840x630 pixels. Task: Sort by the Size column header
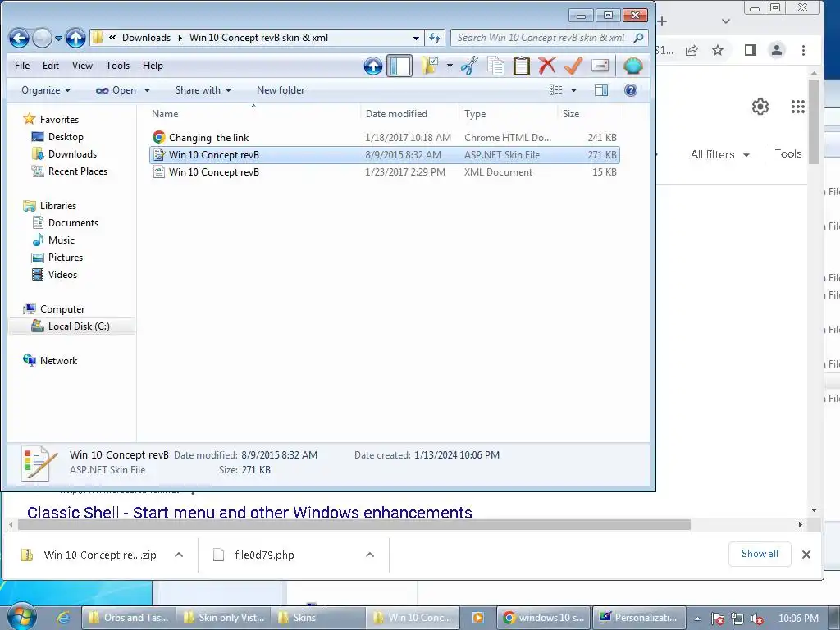590,113
